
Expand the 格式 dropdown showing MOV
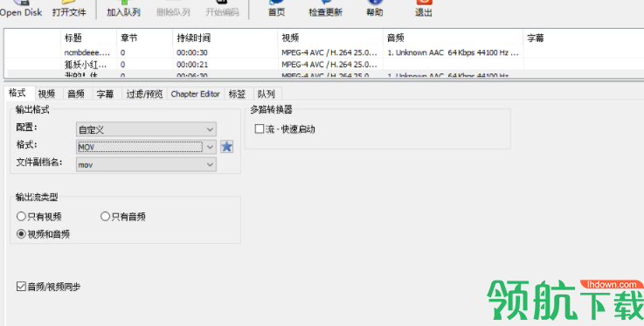[146, 147]
